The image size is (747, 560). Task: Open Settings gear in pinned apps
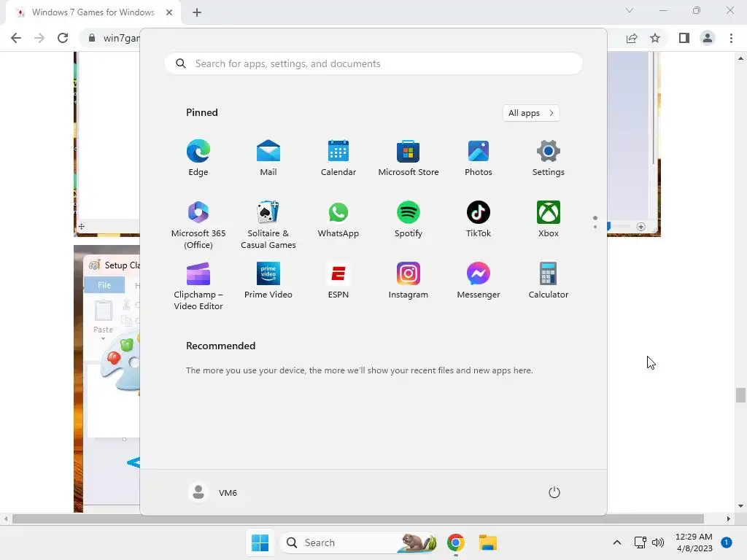pos(549,158)
